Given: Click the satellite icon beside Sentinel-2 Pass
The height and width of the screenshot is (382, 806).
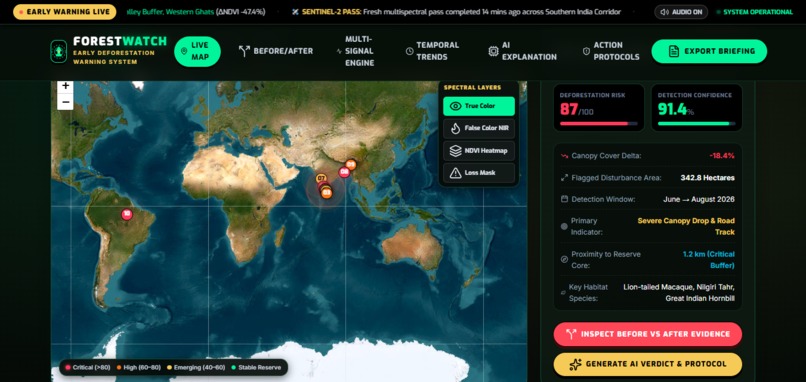Looking at the screenshot, I should [295, 12].
